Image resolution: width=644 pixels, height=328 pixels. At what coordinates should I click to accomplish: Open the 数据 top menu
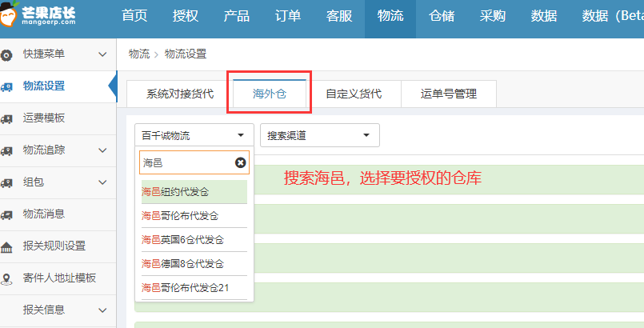click(544, 17)
